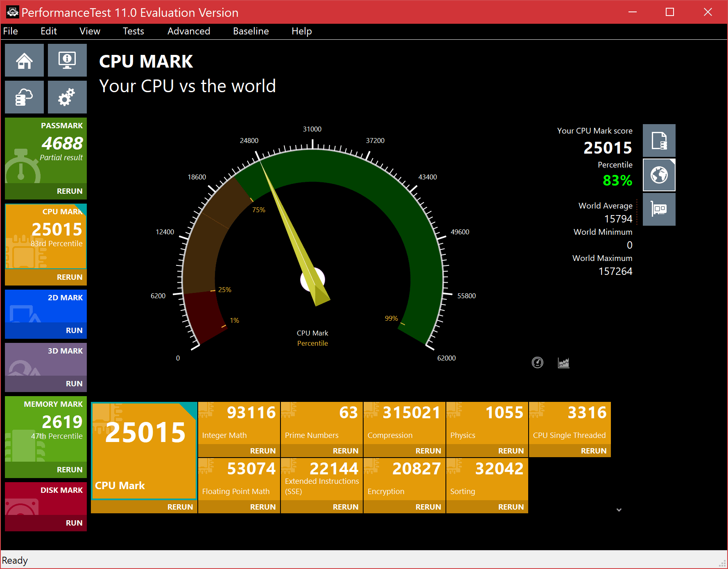
Task: Select the Memory Mark 2619 tile
Action: (46, 429)
